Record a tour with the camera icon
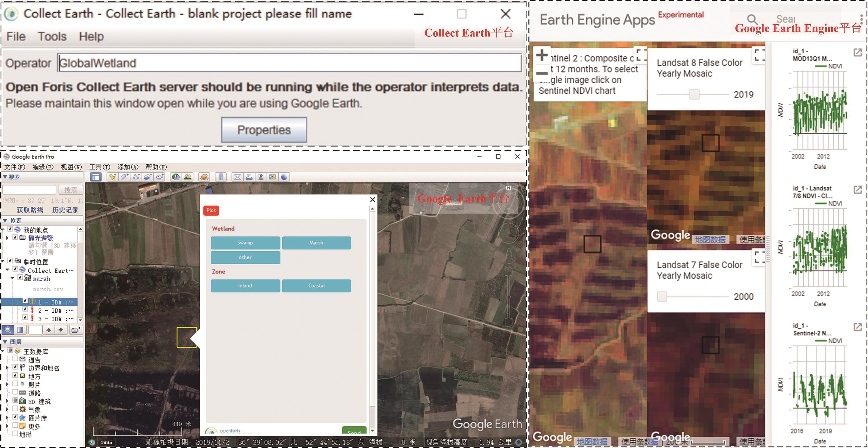 (160, 177)
